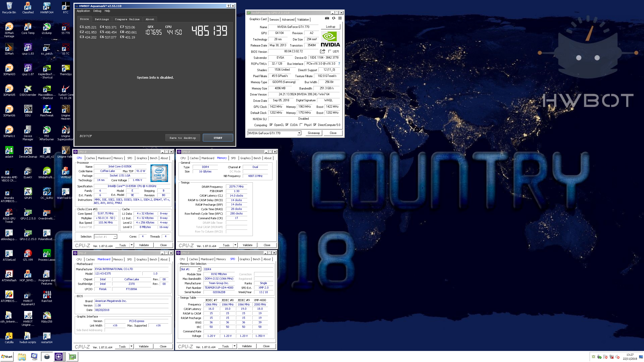The image size is (644, 362).
Task: Expand Tools dropdown arrow in CPU-Z SPD window
Action: [x=234, y=346]
